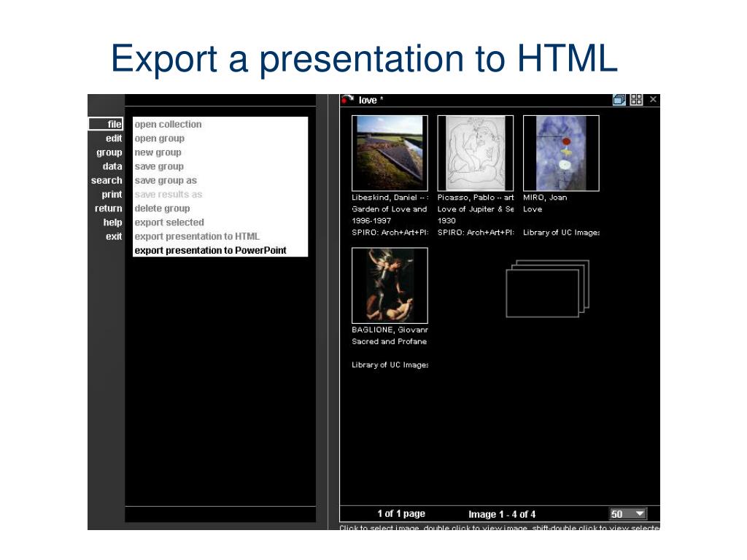Click the 'BAGLIONE, Giovann' caption text
This screenshot has width=747, height=560.
390,330
